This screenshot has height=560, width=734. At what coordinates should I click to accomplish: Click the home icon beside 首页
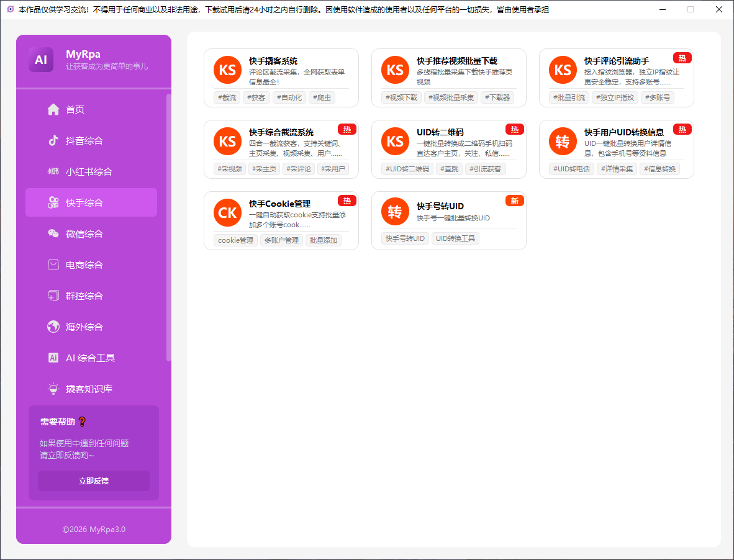(x=53, y=109)
